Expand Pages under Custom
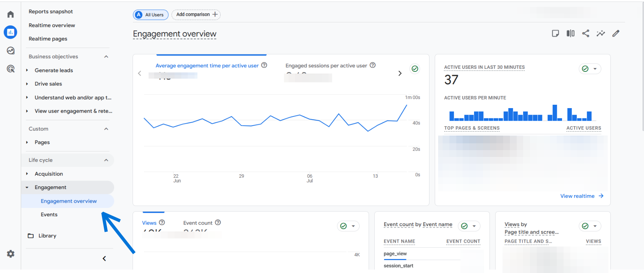644x273 pixels. pyautogui.click(x=27, y=143)
